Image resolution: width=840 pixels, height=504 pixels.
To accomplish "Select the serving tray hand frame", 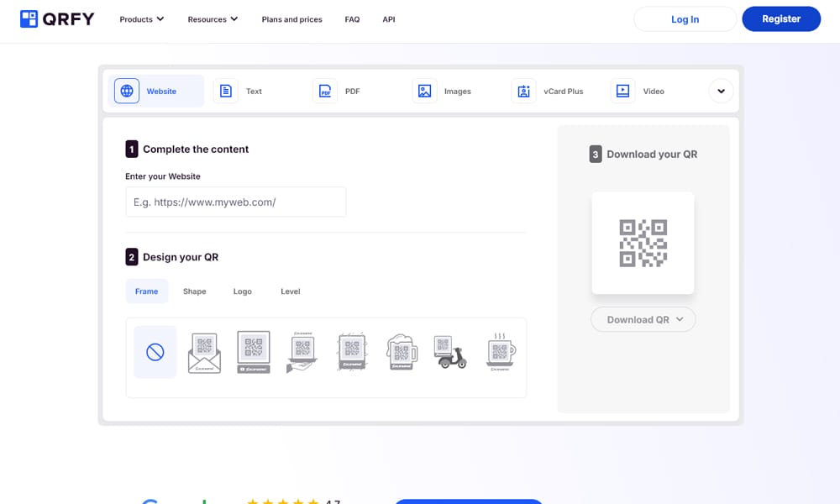I will tap(302, 352).
